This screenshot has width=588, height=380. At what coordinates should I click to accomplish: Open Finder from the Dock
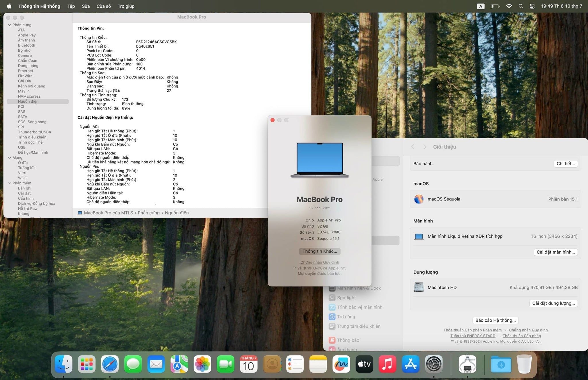click(x=63, y=364)
